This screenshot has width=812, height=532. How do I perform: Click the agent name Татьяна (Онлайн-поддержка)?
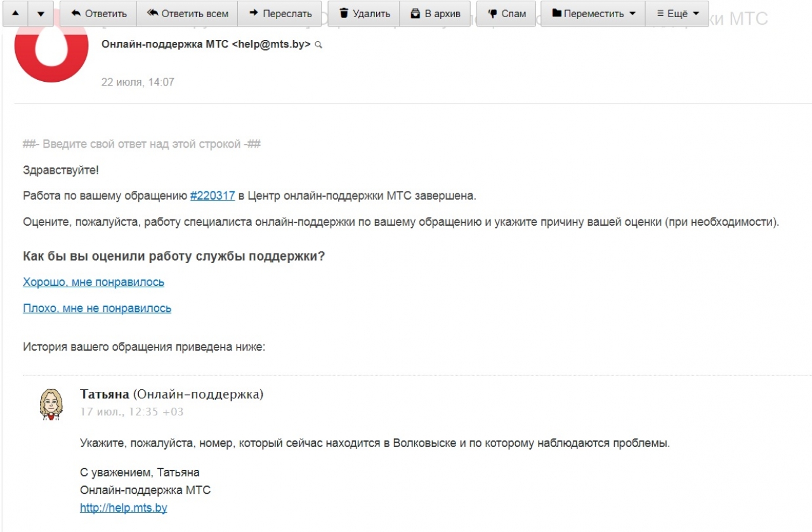click(x=171, y=394)
